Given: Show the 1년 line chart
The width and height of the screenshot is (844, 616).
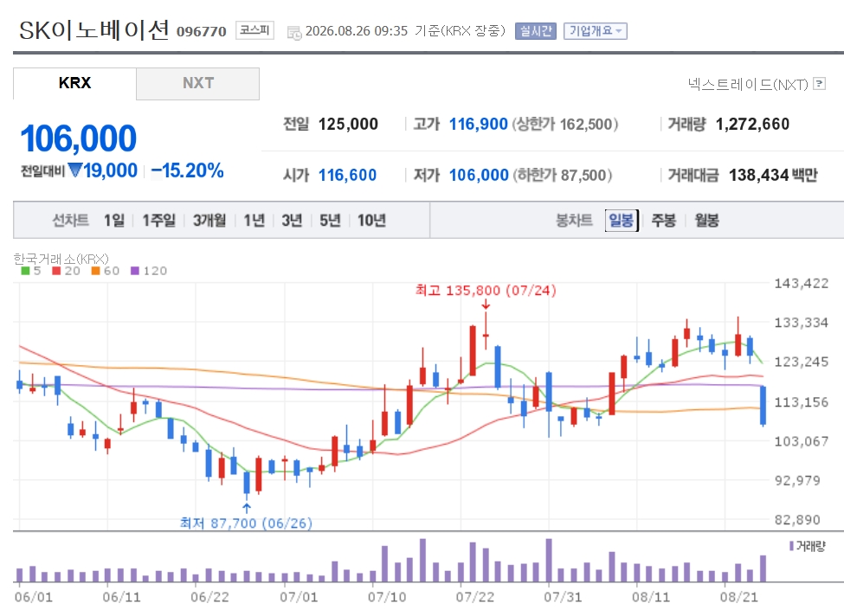Looking at the screenshot, I should (254, 220).
